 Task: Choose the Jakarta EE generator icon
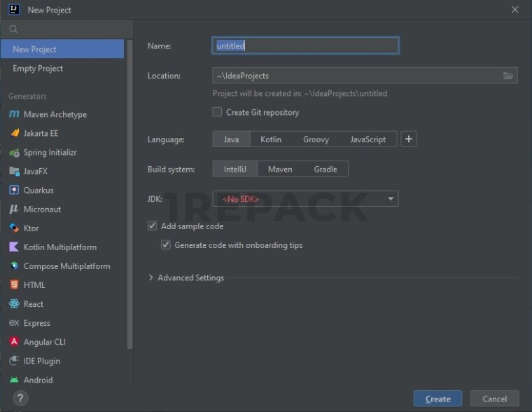pyautogui.click(x=14, y=133)
